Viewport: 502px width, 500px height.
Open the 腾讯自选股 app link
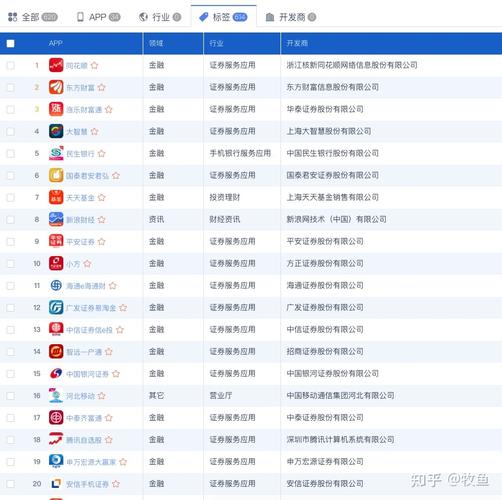[84, 440]
